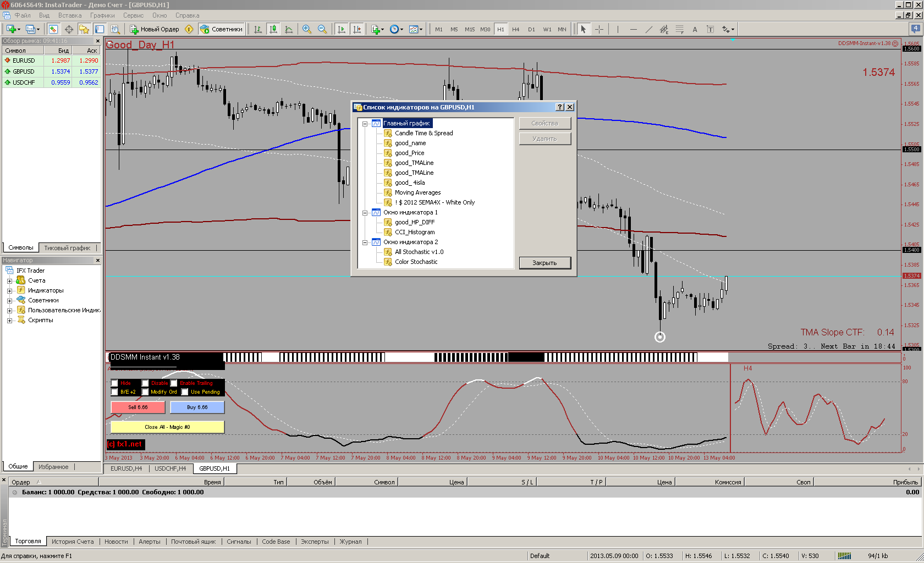
Task: Click the Закрыть button in indicator list
Action: [x=544, y=263]
